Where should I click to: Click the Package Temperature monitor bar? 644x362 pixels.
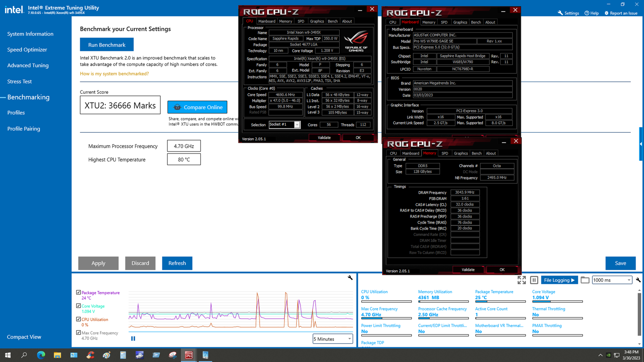pyautogui.click(x=500, y=302)
